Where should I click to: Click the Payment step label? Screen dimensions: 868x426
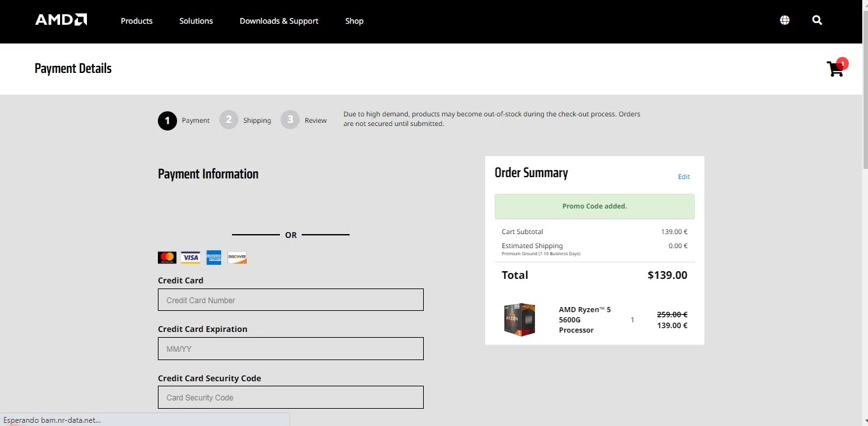pos(196,120)
